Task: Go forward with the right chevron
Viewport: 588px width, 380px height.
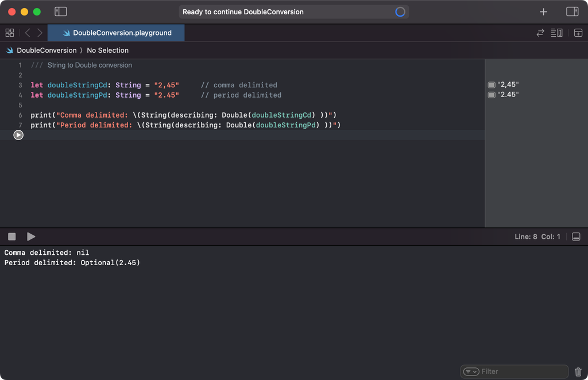Action: 40,33
